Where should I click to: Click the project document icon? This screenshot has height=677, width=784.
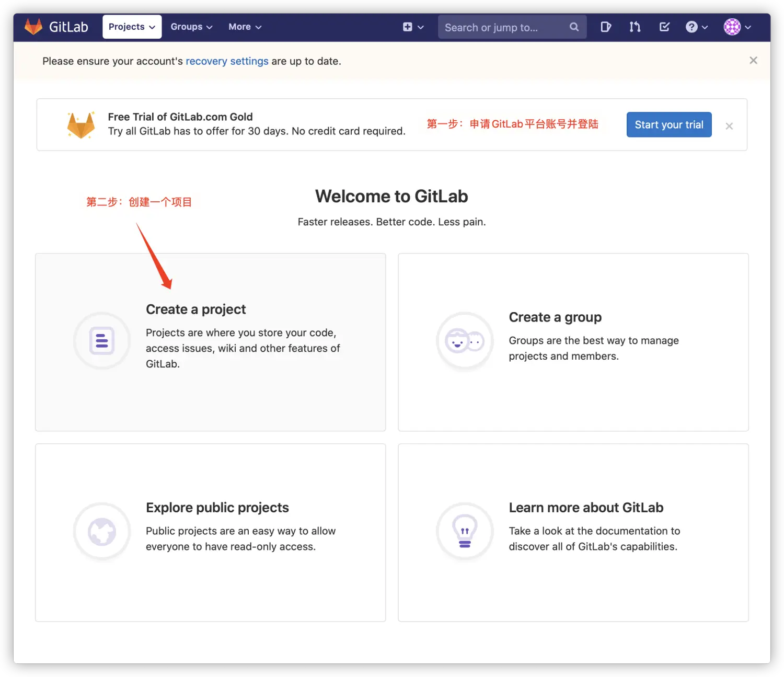pos(102,341)
